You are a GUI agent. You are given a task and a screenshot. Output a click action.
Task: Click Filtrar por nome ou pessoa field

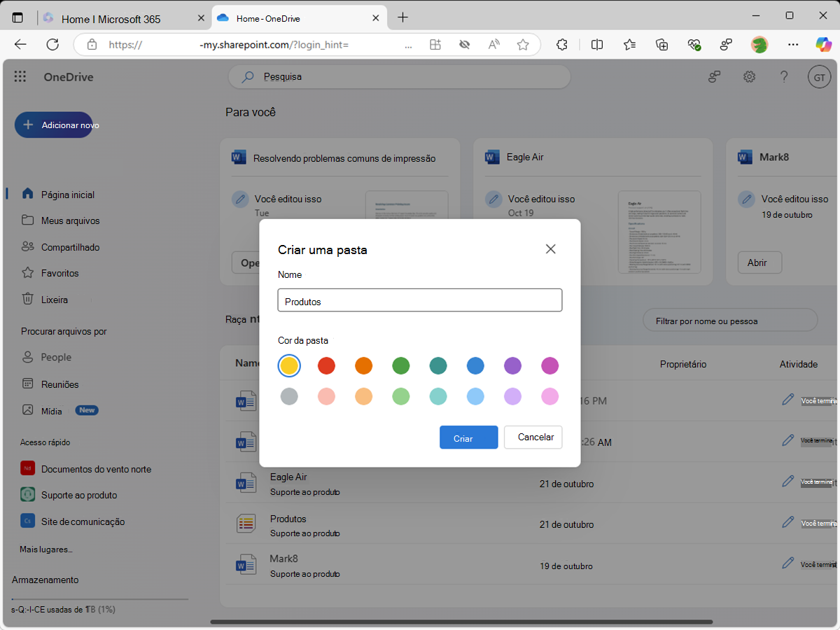pos(730,321)
